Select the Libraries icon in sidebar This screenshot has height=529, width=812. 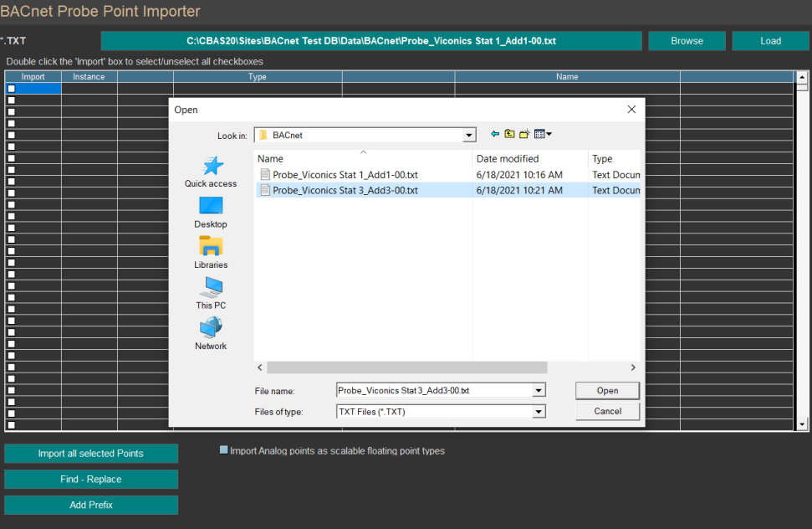tap(211, 246)
